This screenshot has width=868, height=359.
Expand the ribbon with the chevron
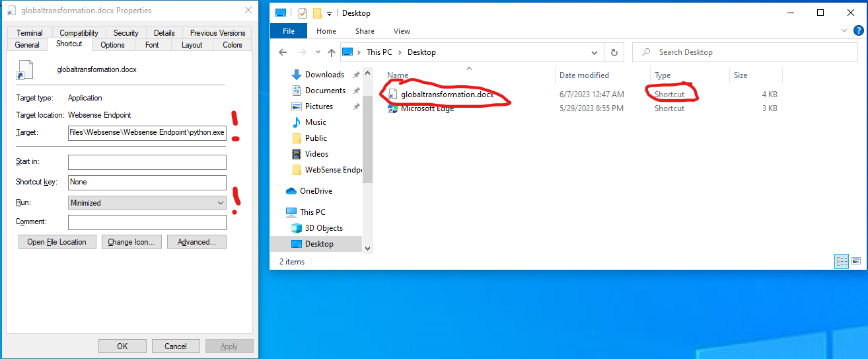(844, 31)
